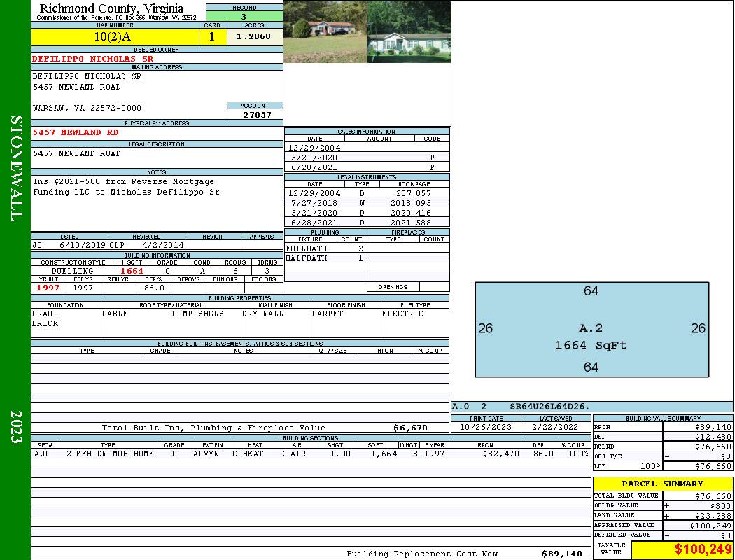Image resolution: width=735 pixels, height=560 pixels.
Task: Click the yellow PARCEL SUMMARY header
Action: 662,484
